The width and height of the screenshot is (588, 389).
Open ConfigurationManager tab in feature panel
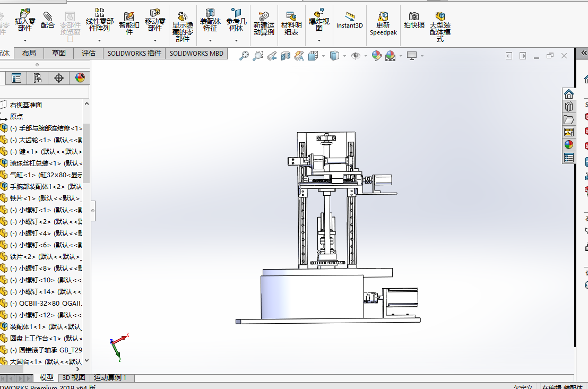click(x=38, y=78)
